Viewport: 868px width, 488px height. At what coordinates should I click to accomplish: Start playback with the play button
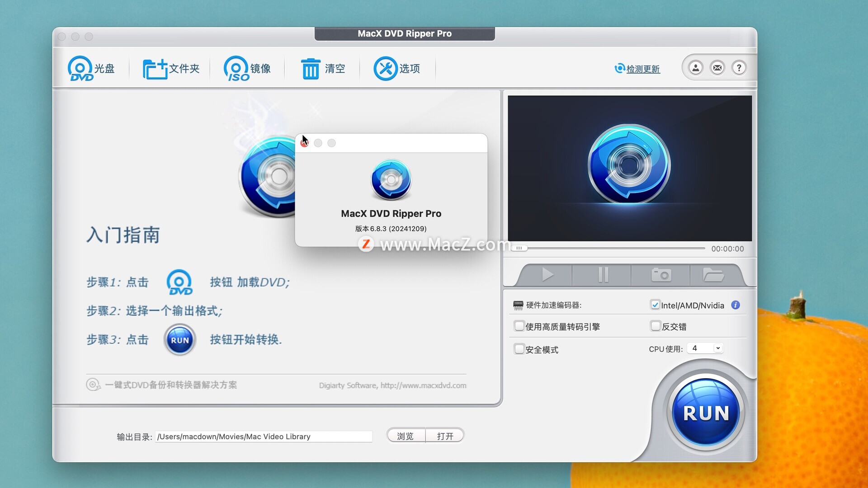pos(547,274)
